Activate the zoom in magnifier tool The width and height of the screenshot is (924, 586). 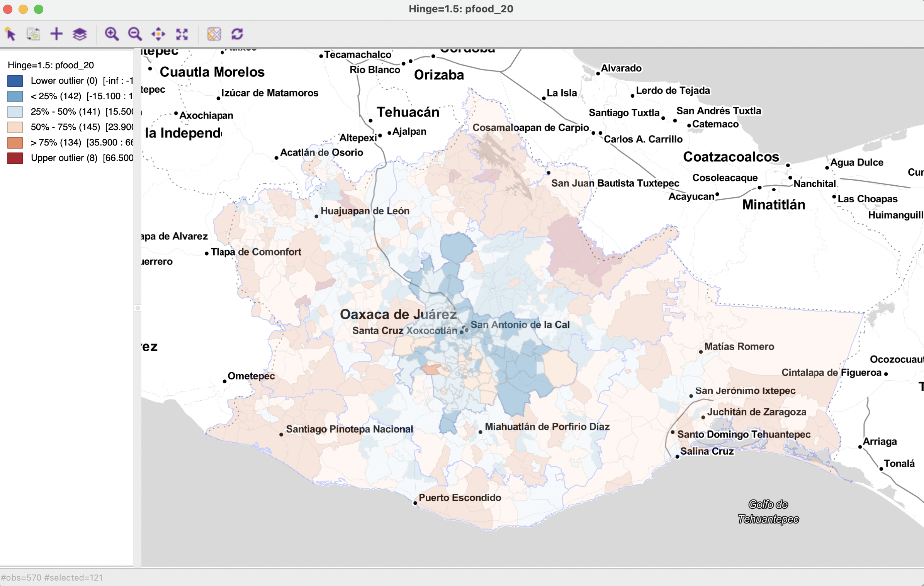(x=112, y=34)
